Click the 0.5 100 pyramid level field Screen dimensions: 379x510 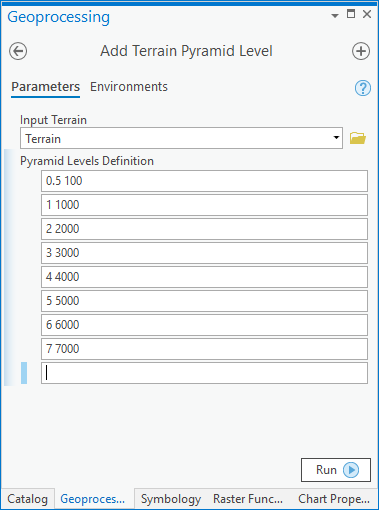coord(204,181)
